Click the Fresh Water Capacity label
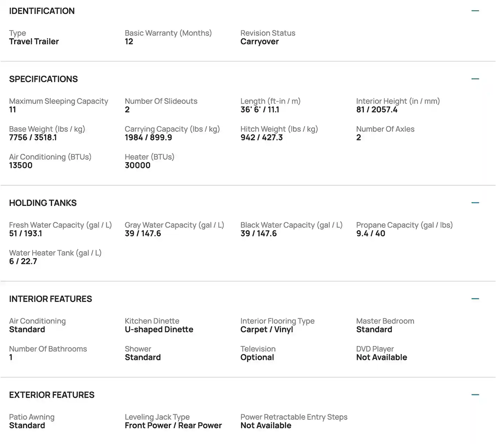Image resolution: width=504 pixels, height=444 pixels. [60, 225]
